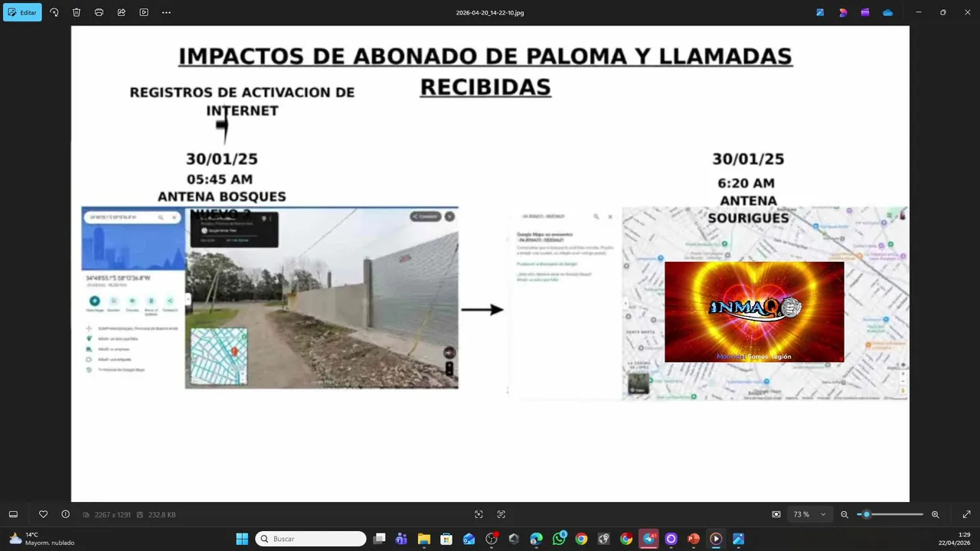
Task: Delete the photo using the trash icon
Action: [x=77, y=12]
